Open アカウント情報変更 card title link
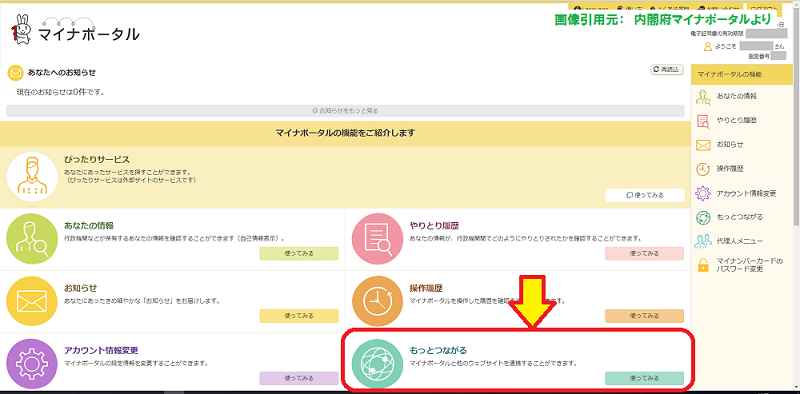This screenshot has height=394, width=800. pos(102,350)
